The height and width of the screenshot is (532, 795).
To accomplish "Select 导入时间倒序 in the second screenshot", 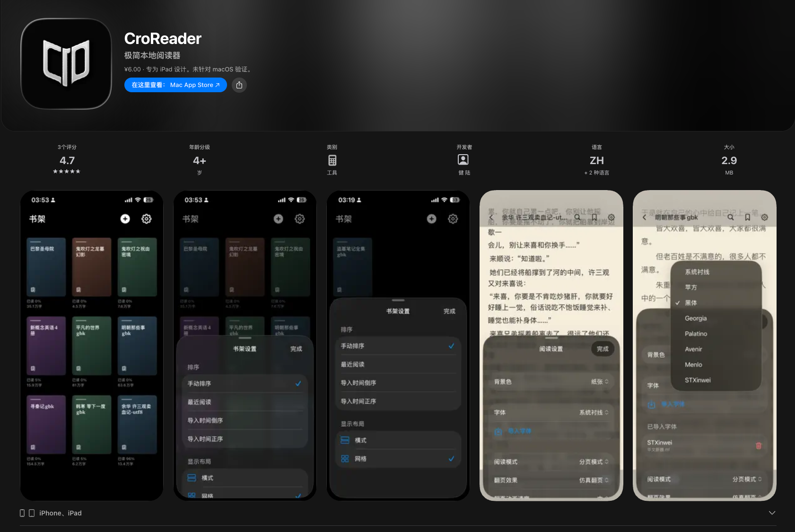I will click(245, 420).
